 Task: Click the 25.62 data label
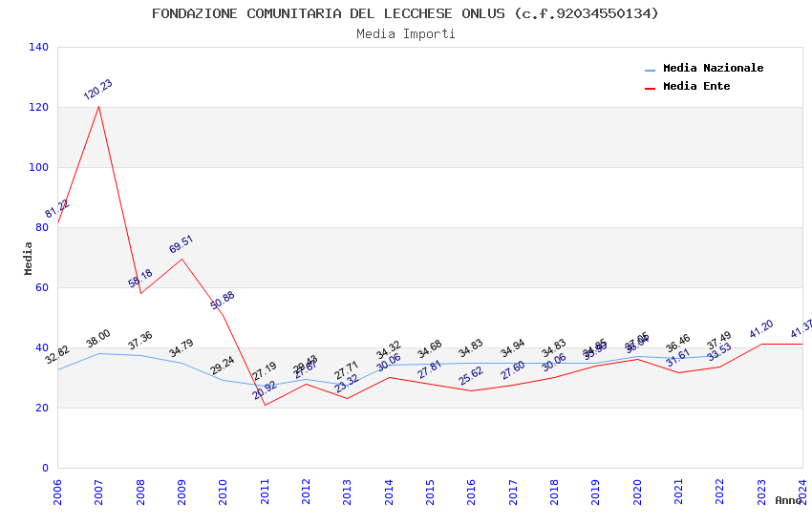[471, 376]
